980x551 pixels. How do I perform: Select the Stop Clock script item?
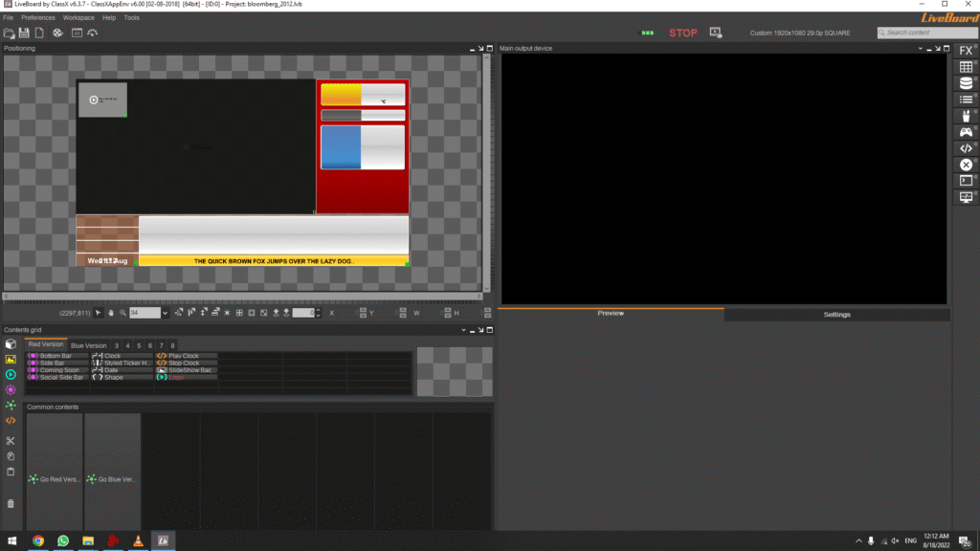point(184,364)
